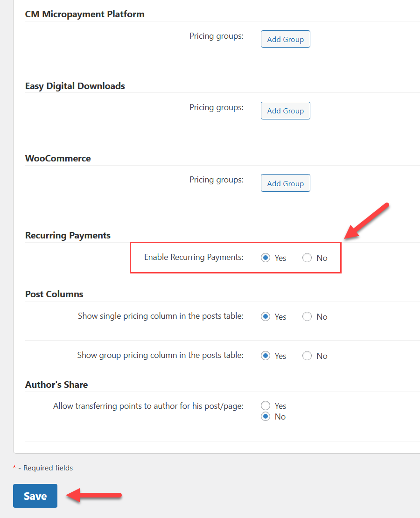This screenshot has width=420, height=518.
Task: Click the WooCommerce section heading
Action: (58, 158)
